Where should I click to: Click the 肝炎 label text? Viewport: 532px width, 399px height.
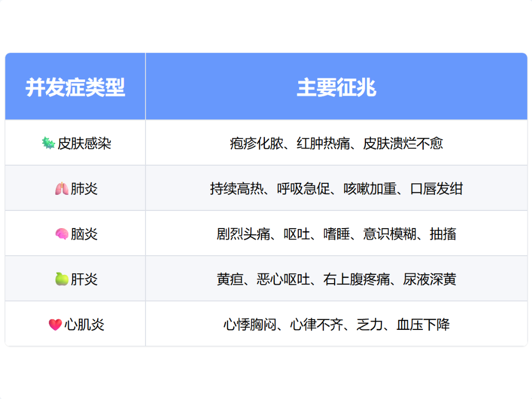[x=84, y=280]
